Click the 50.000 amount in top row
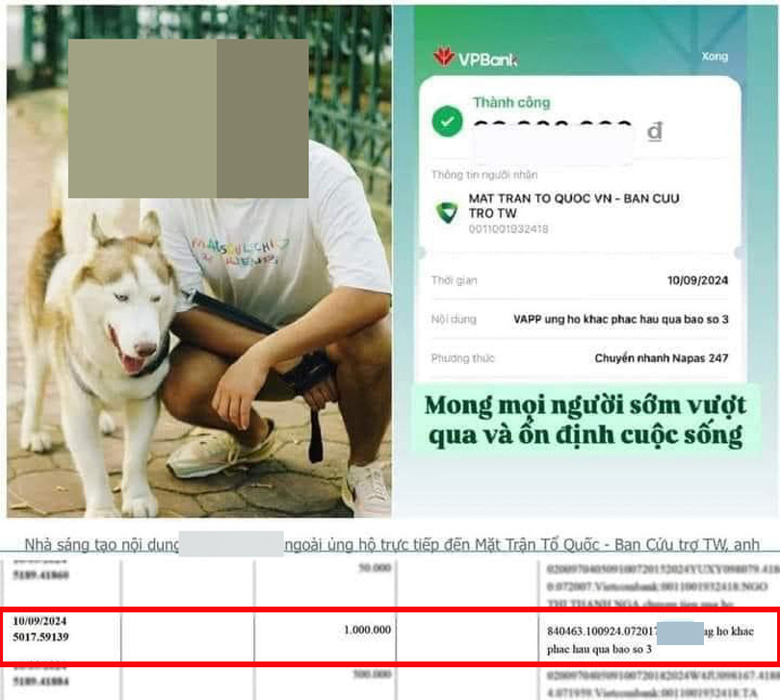The width and height of the screenshot is (780, 700). [375, 568]
